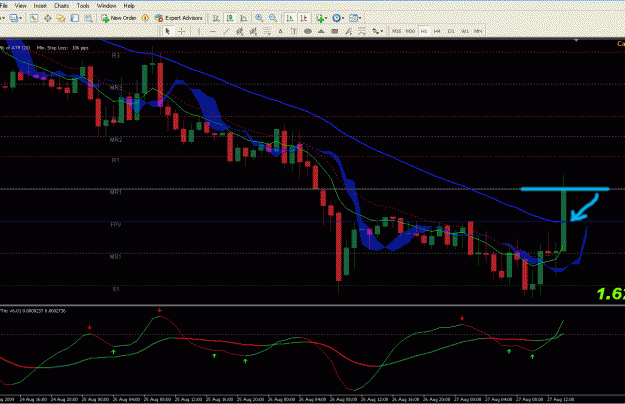Viewport: 625px width, 404px height.
Task: Open the Window menu
Action: coord(106,6)
